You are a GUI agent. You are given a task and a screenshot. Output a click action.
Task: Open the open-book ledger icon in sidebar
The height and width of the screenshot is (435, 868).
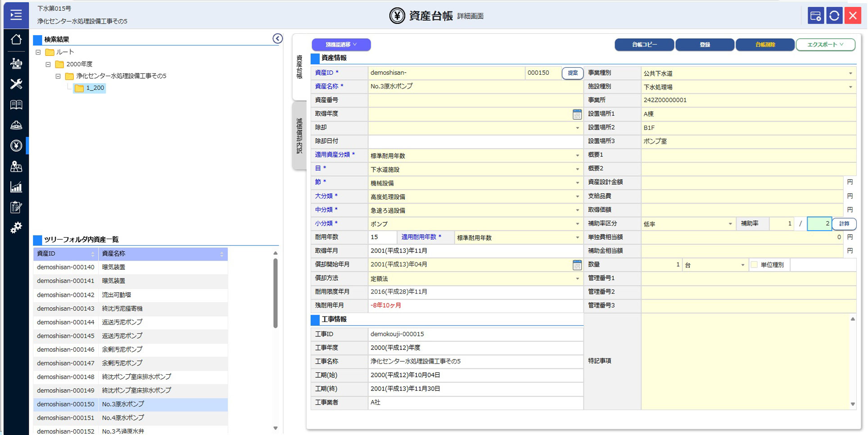pyautogui.click(x=16, y=105)
